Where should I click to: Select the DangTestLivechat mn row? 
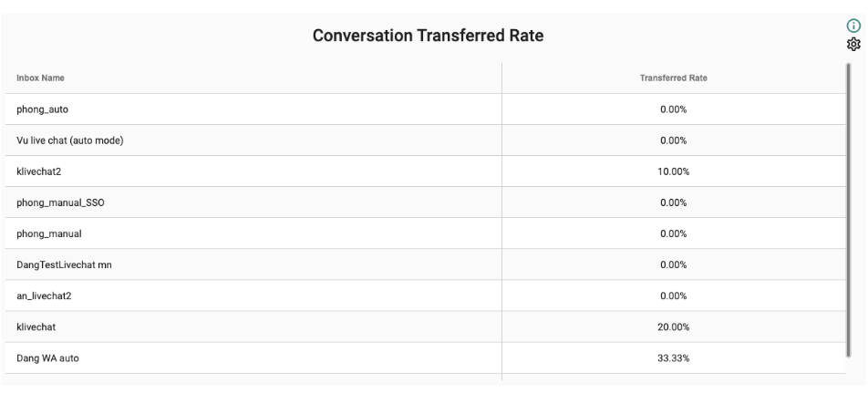click(x=425, y=264)
